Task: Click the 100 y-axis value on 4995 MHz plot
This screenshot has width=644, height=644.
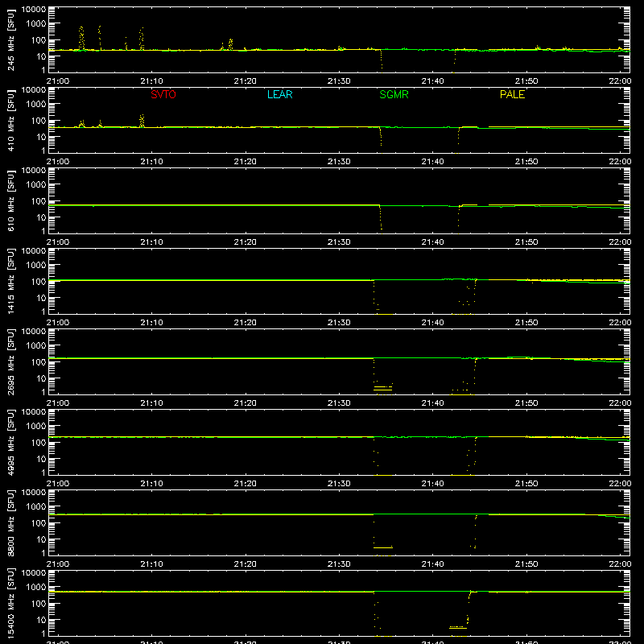Action: click(x=39, y=443)
